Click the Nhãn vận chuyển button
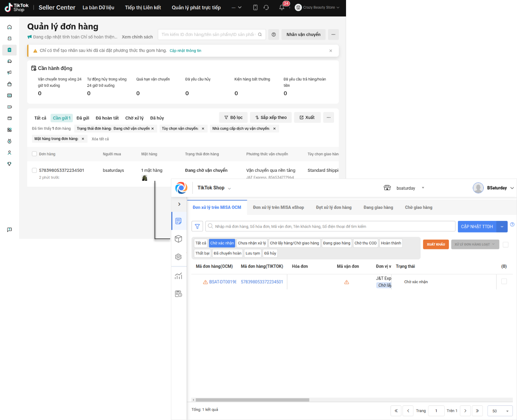This screenshot has width=517, height=420. [x=303, y=34]
